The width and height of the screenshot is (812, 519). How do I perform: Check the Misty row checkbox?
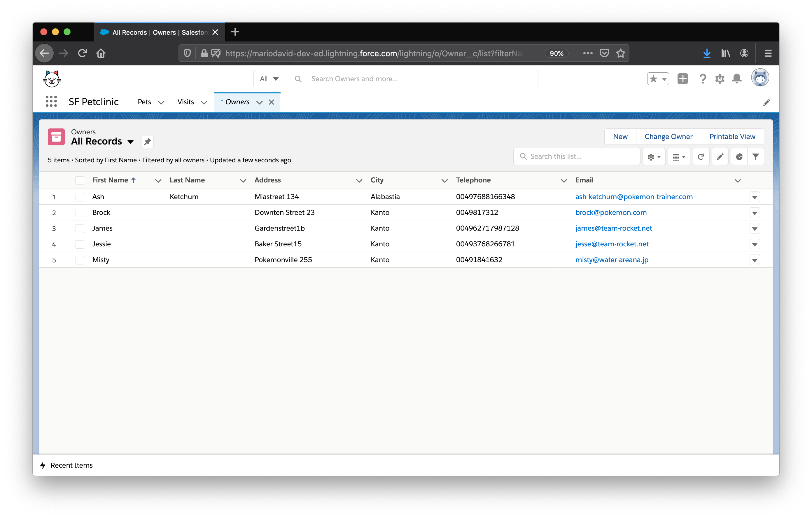click(80, 260)
